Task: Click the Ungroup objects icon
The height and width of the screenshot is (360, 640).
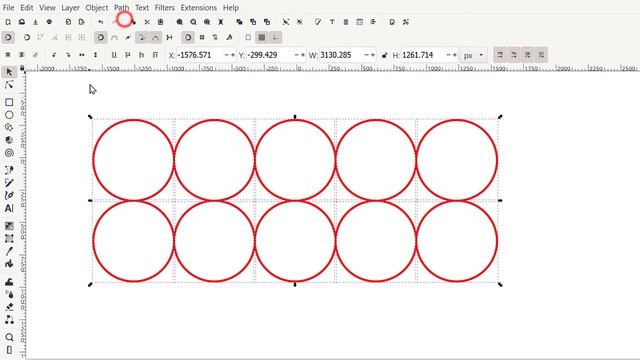Action: (x=300, y=22)
